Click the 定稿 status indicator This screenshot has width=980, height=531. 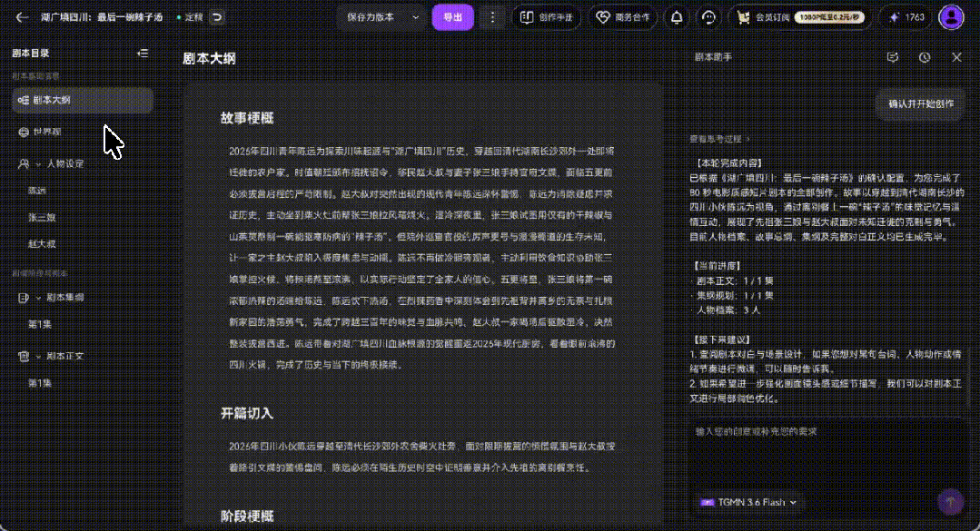[190, 17]
